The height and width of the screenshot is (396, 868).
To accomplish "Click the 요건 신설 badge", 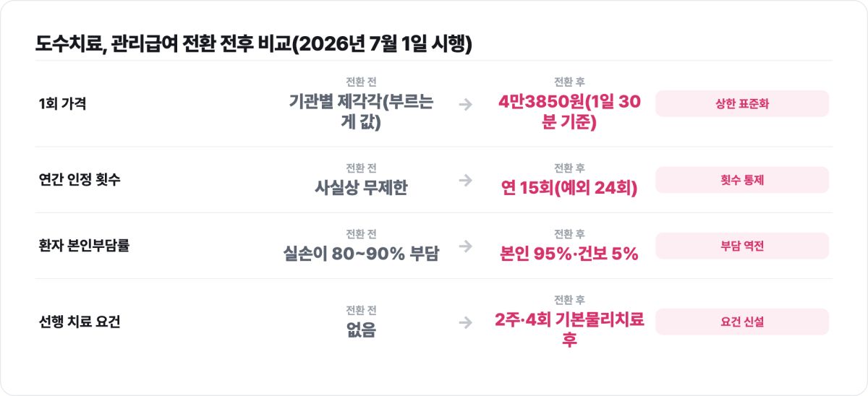I will click(x=742, y=322).
